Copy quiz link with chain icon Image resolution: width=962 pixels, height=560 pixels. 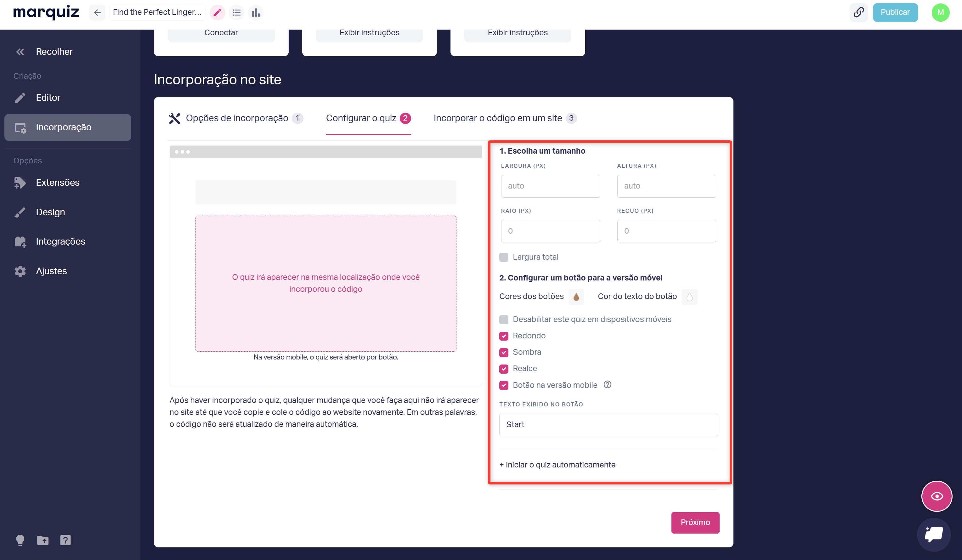point(858,13)
